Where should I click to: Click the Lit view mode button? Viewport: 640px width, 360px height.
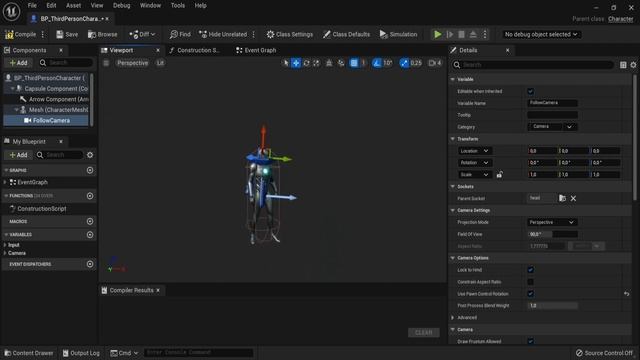[160, 63]
